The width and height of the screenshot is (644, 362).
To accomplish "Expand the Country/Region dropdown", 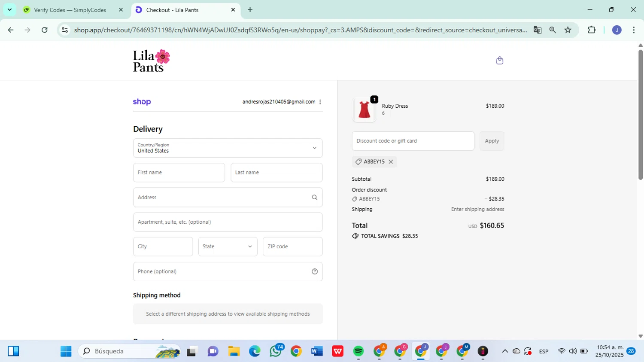I will tap(228, 148).
